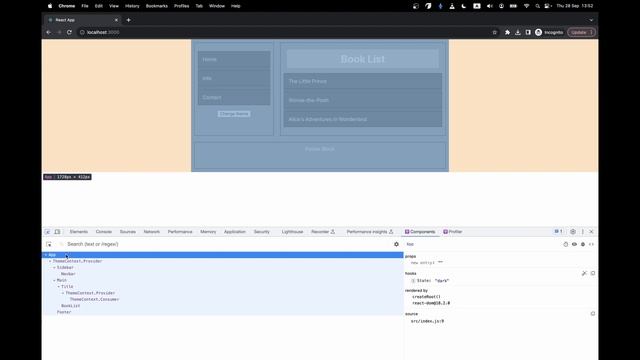Copy hooks to clipboard icon

coord(593,273)
